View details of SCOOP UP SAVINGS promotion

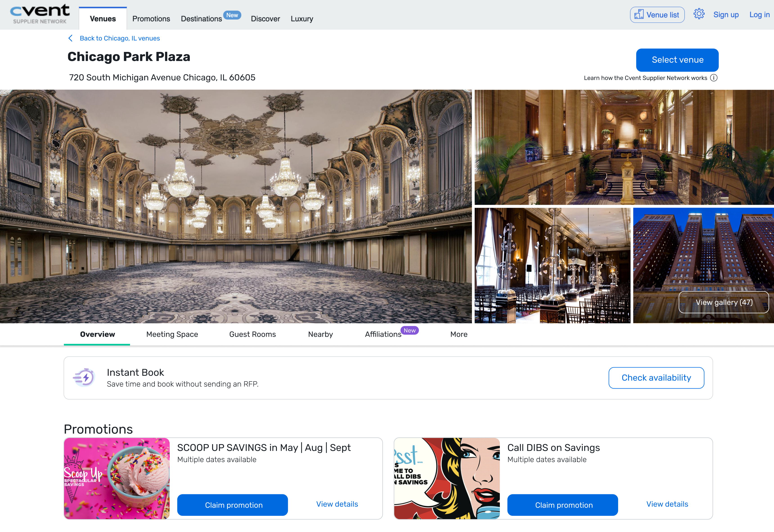[x=337, y=504]
